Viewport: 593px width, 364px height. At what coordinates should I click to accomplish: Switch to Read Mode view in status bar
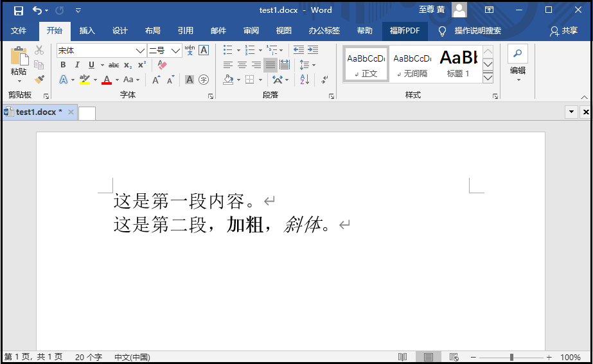pos(402,357)
